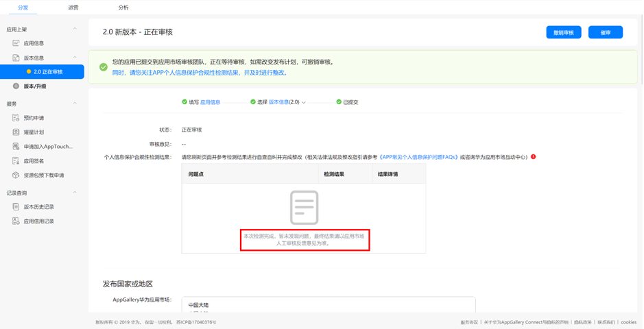Viewport: 644px width, 329px height.
Task: Click the 撤销审核 button
Action: coord(563,32)
